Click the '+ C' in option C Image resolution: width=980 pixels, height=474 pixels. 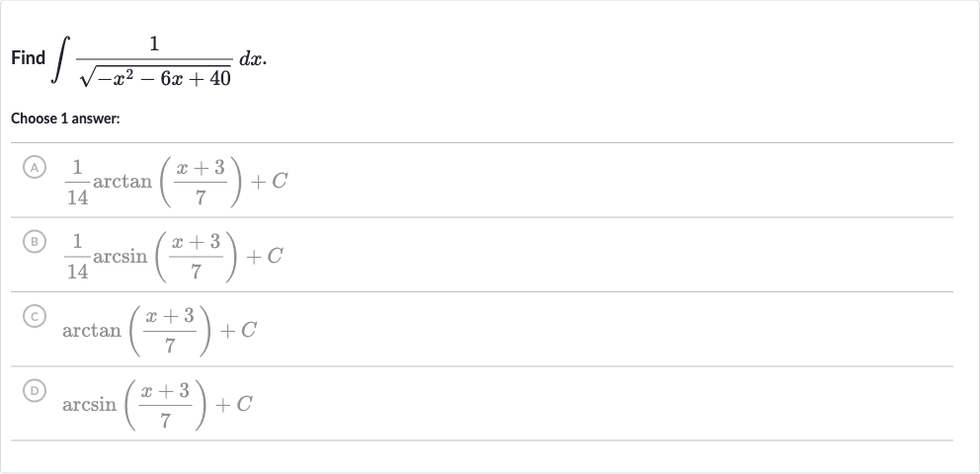click(x=238, y=331)
